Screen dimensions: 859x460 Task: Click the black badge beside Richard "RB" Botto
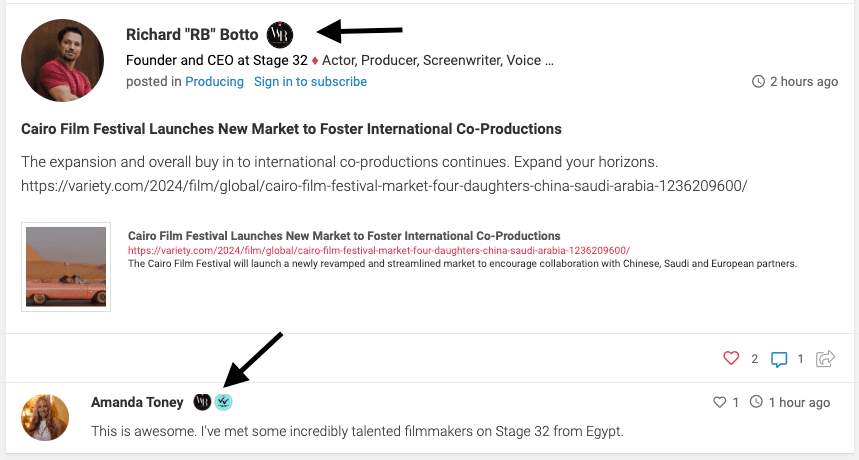[280, 34]
